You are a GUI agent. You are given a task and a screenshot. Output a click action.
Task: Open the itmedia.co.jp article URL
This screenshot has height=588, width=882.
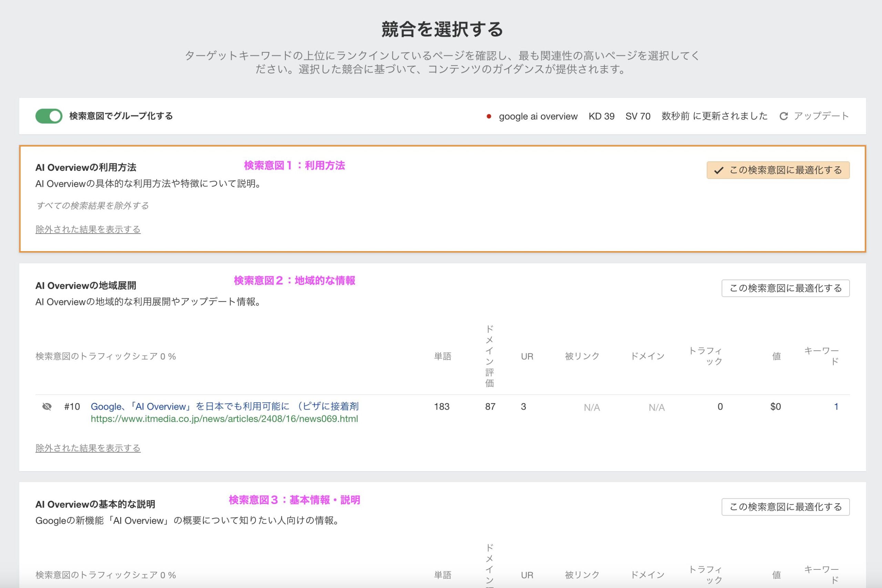[x=224, y=419]
